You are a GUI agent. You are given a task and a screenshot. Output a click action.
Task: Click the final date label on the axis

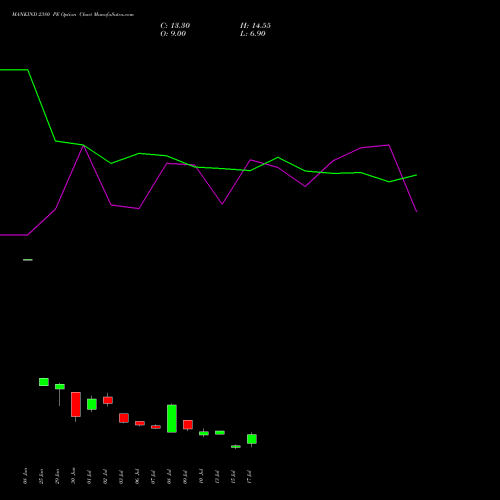(x=249, y=477)
